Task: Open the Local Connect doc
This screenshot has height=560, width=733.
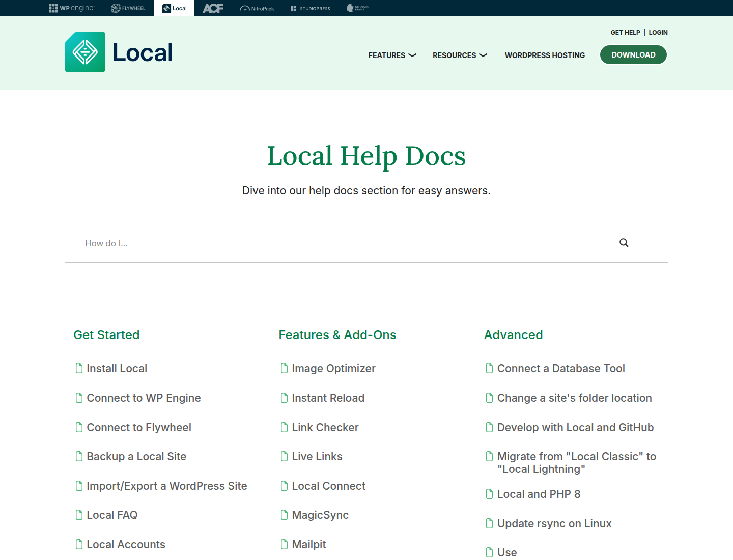Action: (328, 486)
